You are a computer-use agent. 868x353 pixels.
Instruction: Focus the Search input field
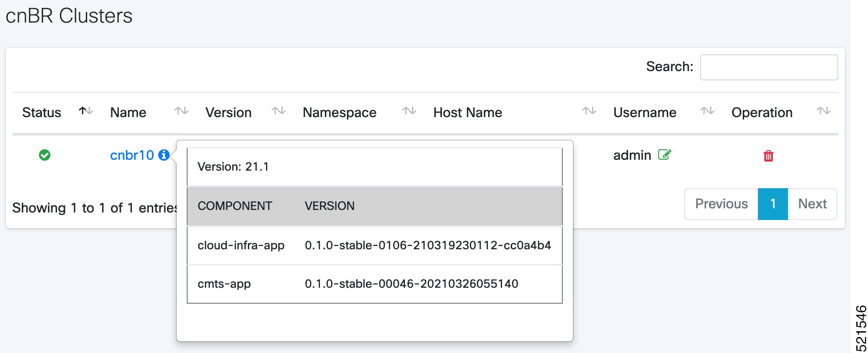point(769,67)
